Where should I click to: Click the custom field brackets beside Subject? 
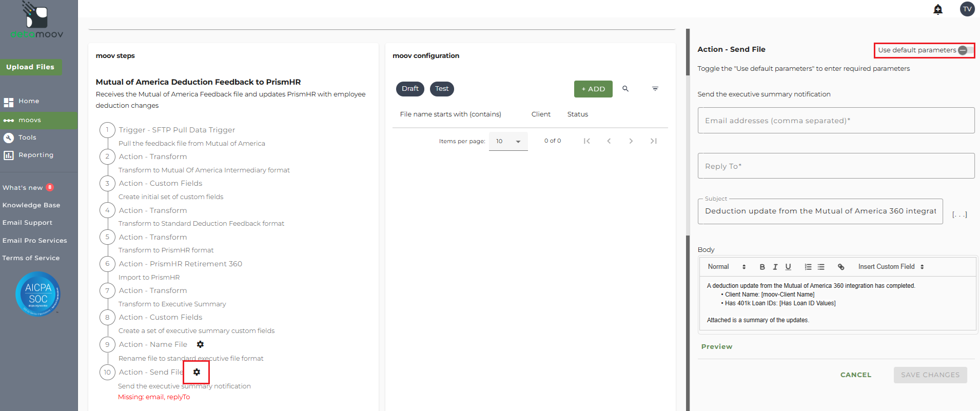(x=959, y=214)
